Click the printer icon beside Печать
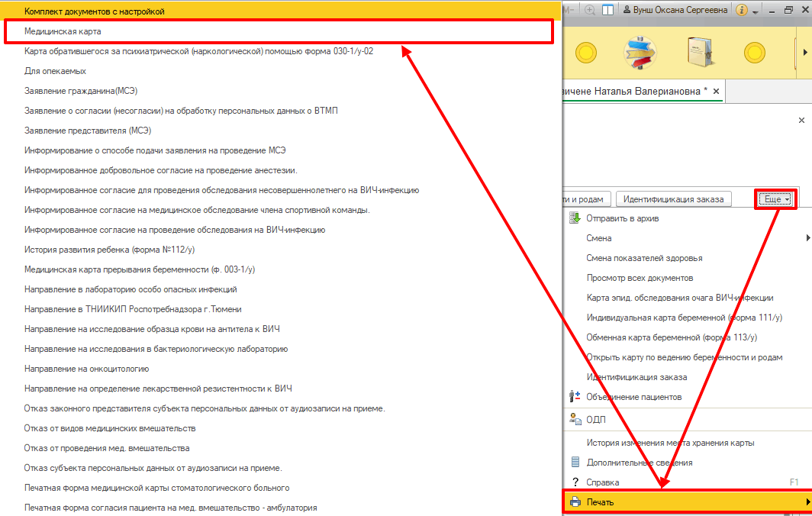 [575, 502]
